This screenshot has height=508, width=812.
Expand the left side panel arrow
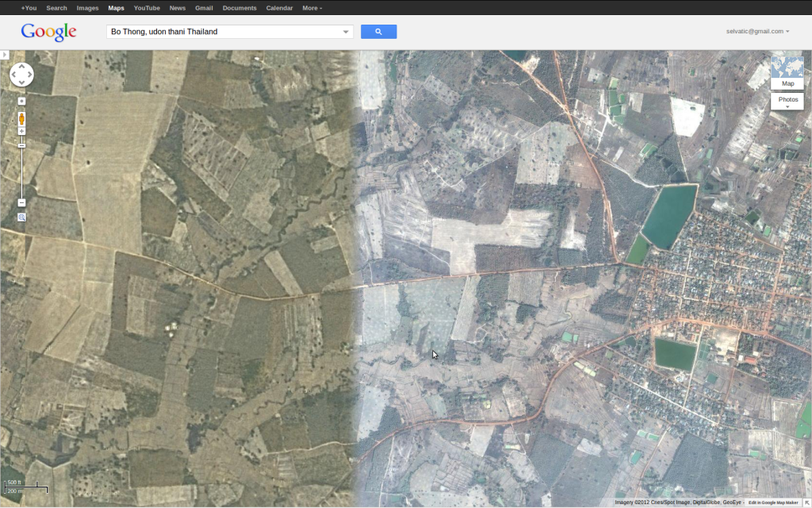coord(4,55)
